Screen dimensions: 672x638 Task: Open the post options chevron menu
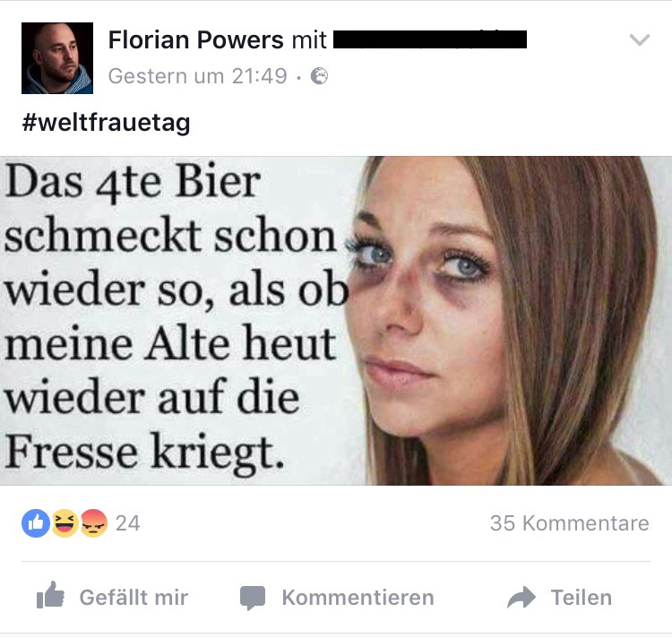640,39
